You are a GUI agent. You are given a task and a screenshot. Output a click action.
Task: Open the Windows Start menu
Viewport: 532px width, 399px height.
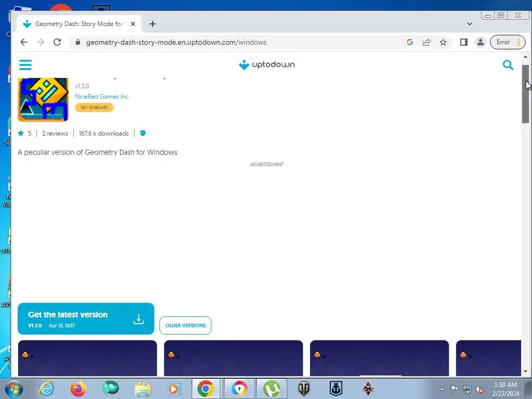[14, 389]
